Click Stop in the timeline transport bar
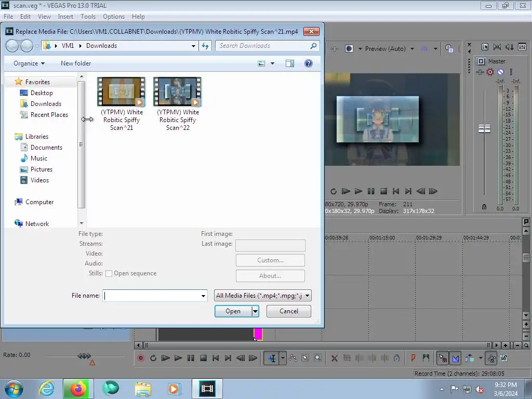 (203, 358)
